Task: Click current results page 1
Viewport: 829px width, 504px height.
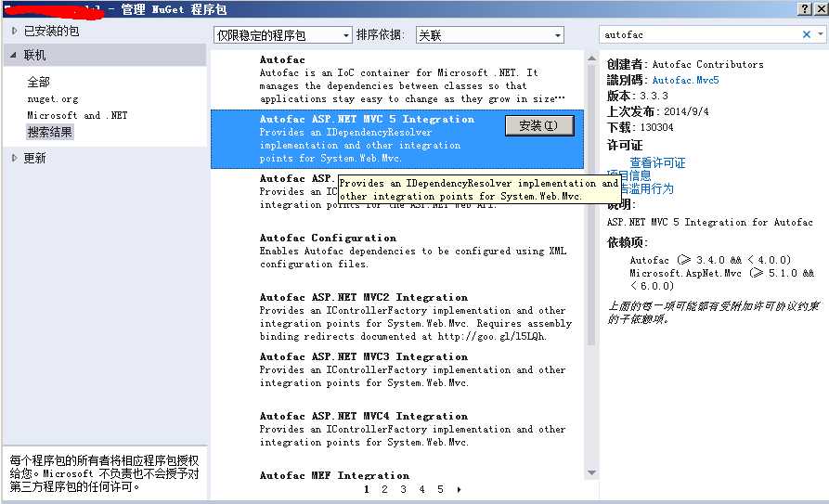Action: (367, 489)
